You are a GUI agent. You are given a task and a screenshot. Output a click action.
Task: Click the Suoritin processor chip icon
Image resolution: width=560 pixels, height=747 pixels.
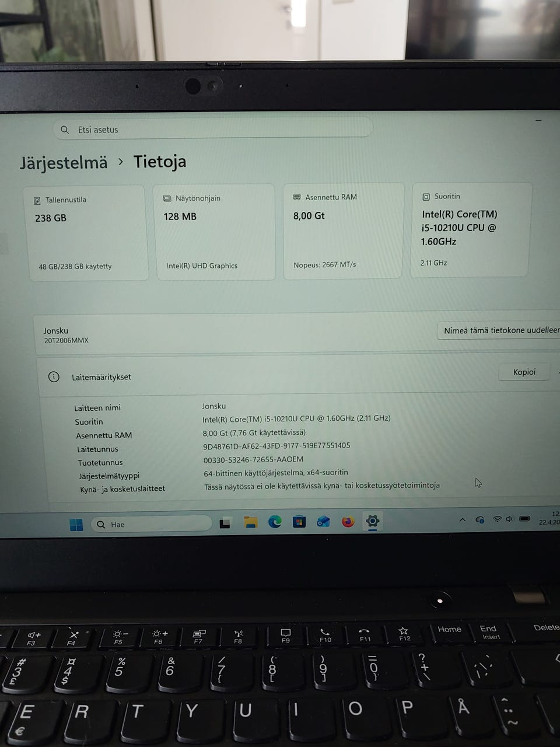tap(426, 197)
